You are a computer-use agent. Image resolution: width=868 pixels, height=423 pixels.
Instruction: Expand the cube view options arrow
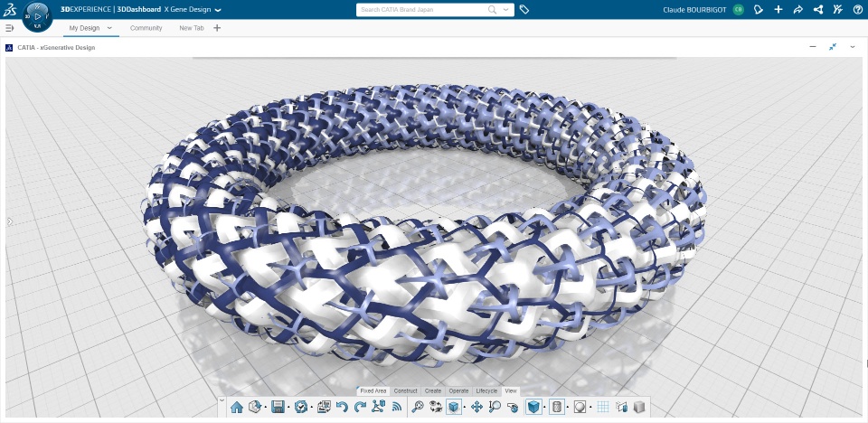tap(465, 407)
